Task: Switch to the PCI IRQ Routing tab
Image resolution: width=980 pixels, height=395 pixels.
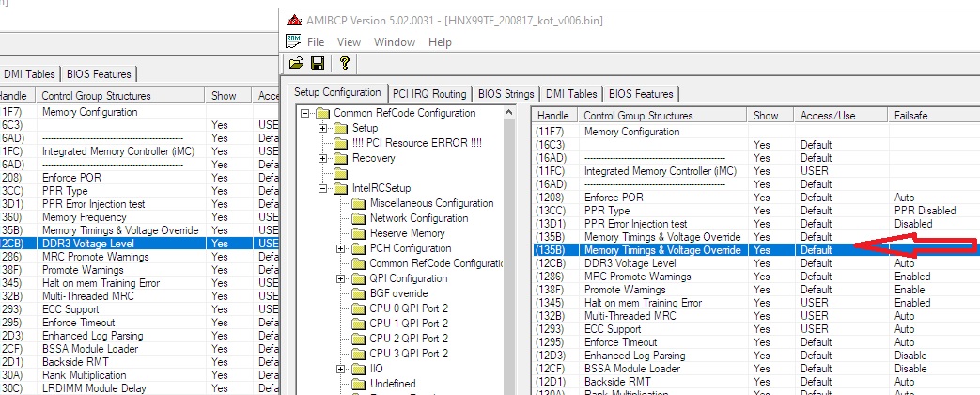Action: 429,94
